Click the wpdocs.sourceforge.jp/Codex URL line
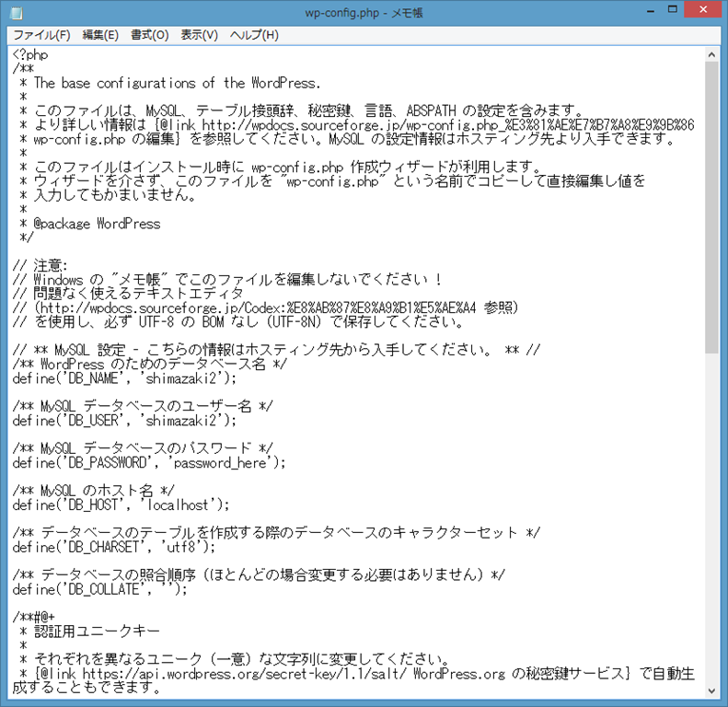 pos(265,308)
